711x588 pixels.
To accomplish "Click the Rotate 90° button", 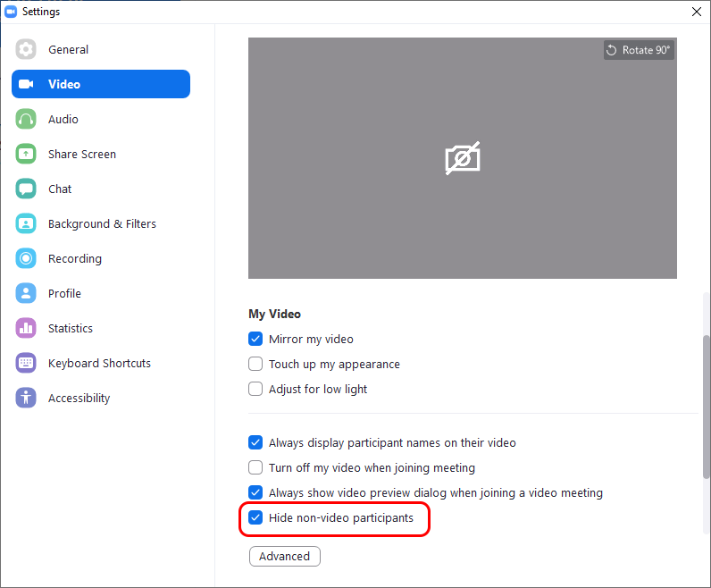I will coord(639,50).
